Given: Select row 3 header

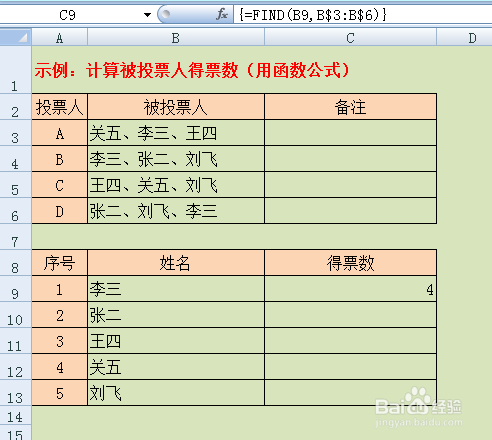Looking at the screenshot, I should (15, 133).
